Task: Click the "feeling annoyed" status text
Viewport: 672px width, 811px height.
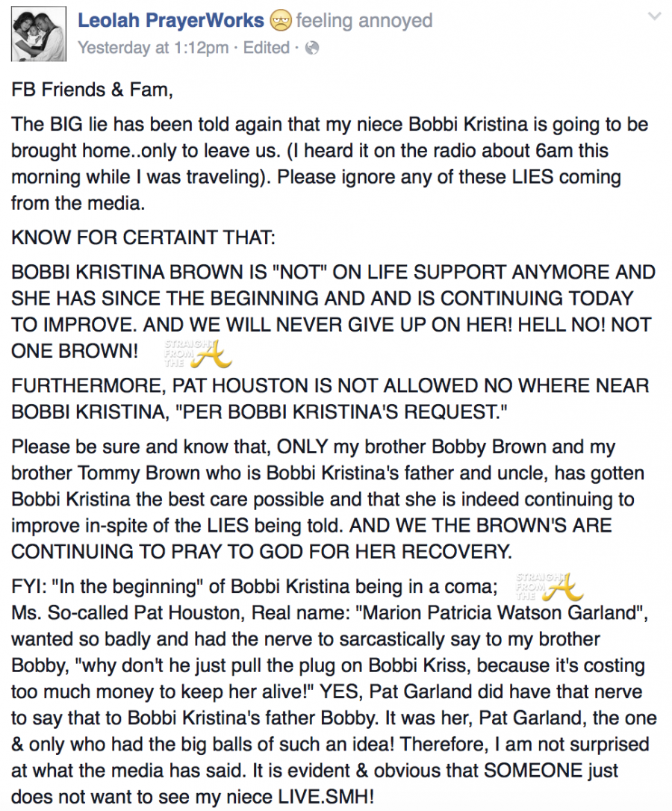Action: pyautogui.click(x=364, y=20)
